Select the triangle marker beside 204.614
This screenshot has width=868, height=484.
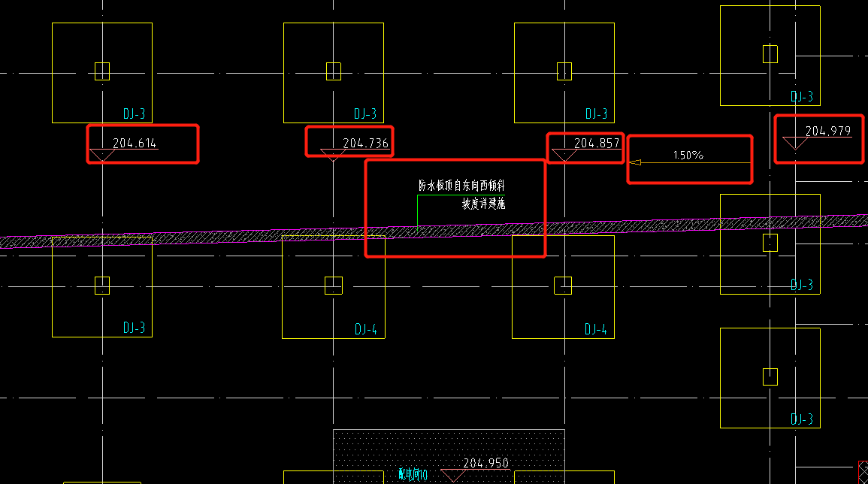tap(102, 155)
